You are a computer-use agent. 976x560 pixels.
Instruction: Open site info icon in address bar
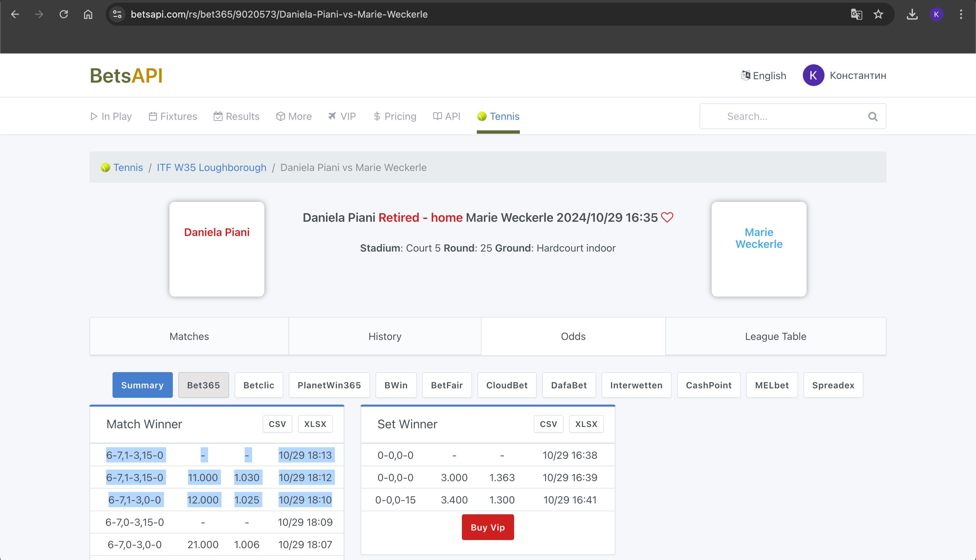117,14
